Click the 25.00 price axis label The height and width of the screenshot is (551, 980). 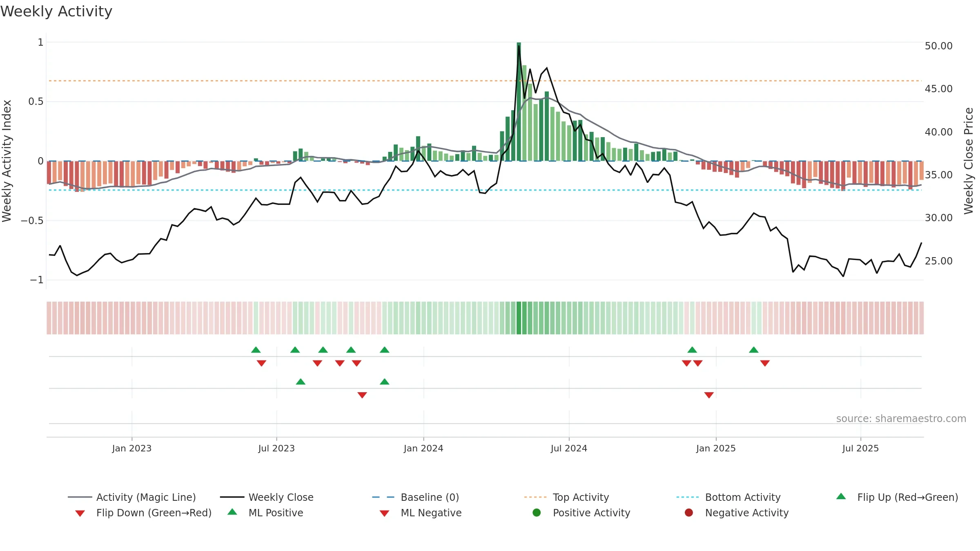pyautogui.click(x=938, y=261)
